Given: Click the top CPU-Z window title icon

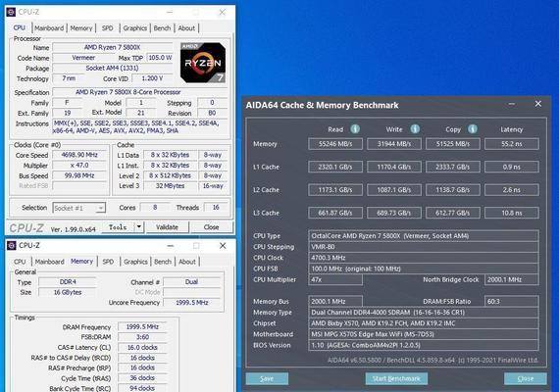Looking at the screenshot, I should point(11,12).
